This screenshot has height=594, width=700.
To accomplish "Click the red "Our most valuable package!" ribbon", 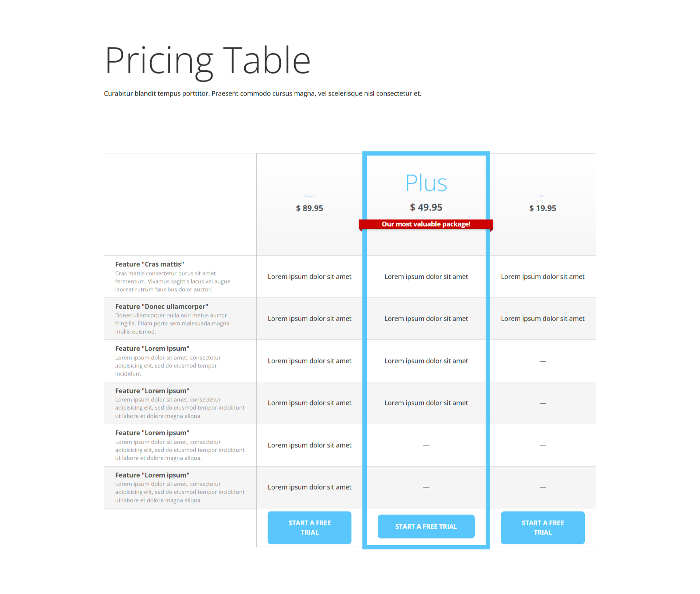I will [x=426, y=224].
